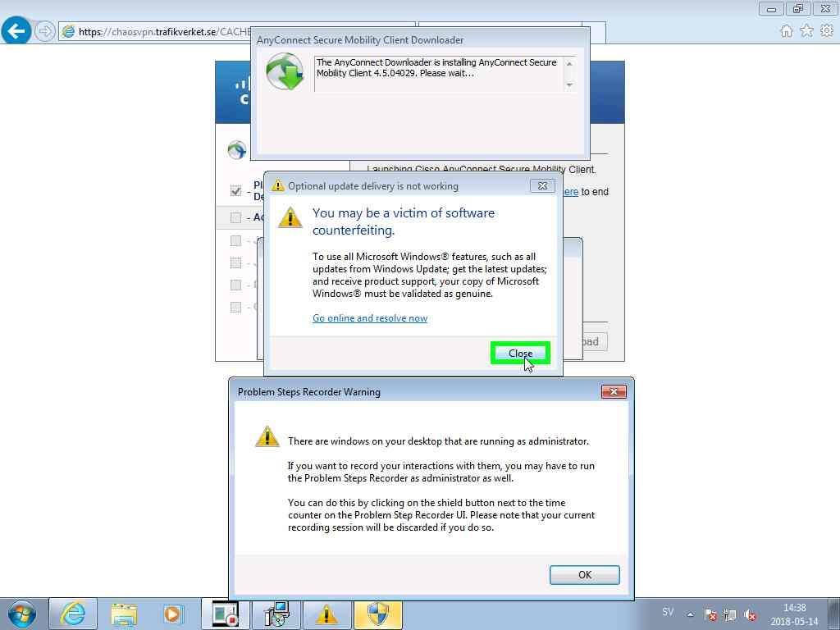Open Windows Explorer from the taskbar
The width and height of the screenshot is (840, 630).
click(124, 614)
